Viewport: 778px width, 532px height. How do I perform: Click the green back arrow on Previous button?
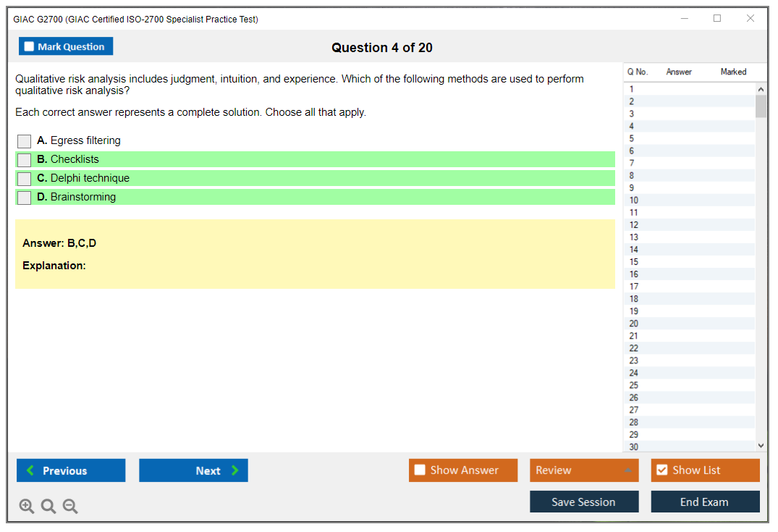point(29,470)
